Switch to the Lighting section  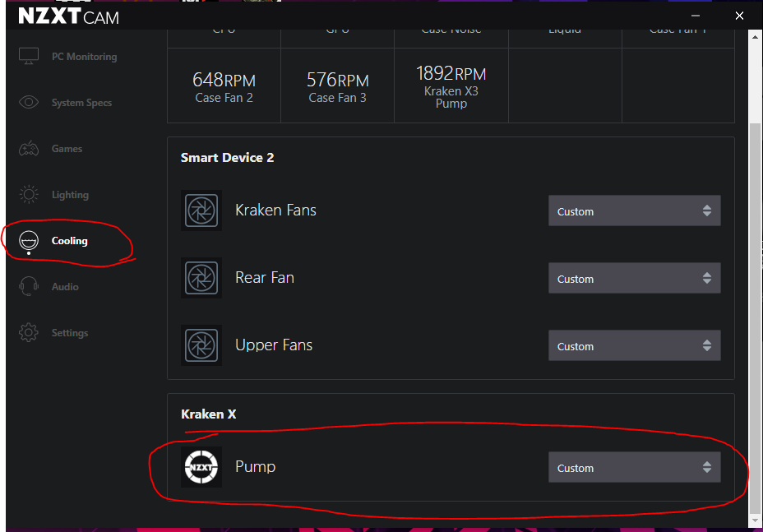pos(70,195)
